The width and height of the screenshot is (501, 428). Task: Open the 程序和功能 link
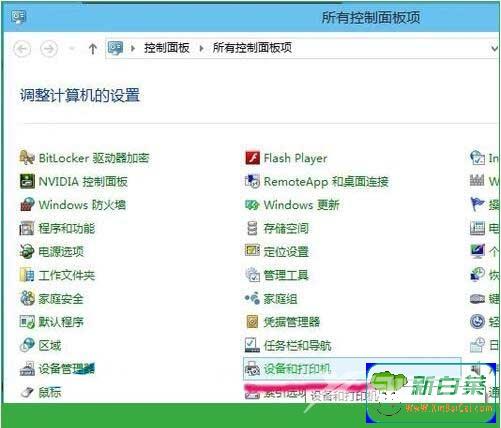click(67, 228)
